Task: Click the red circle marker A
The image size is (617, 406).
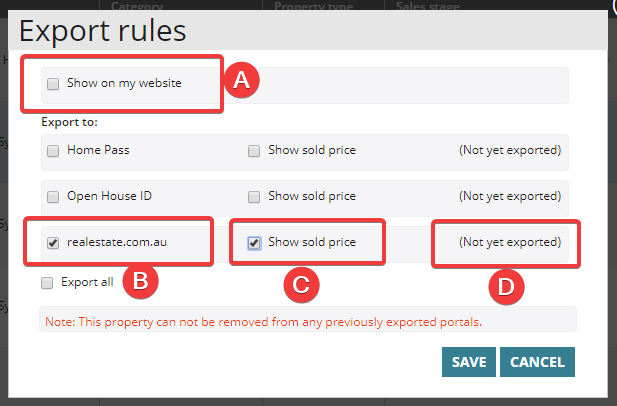Action: tap(240, 81)
